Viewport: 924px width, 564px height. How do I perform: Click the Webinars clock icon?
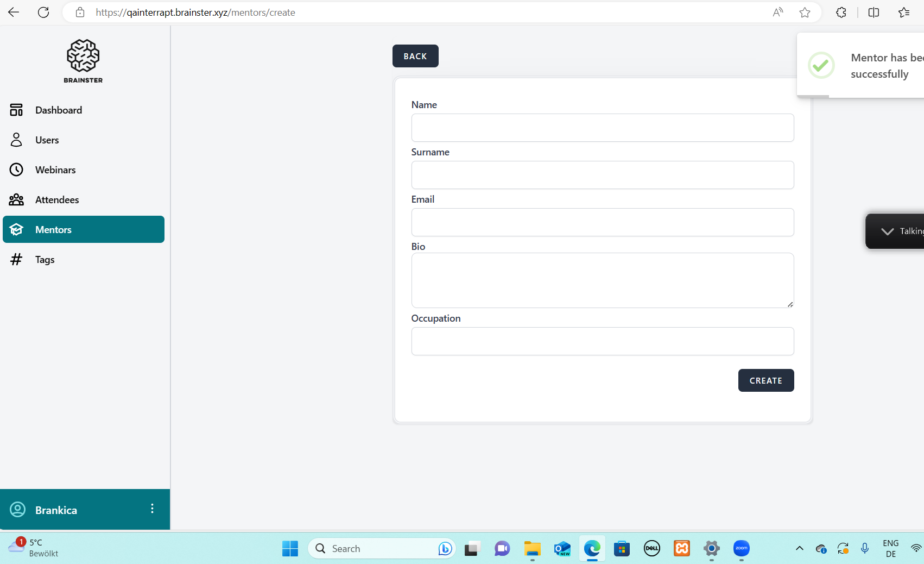[x=16, y=170]
